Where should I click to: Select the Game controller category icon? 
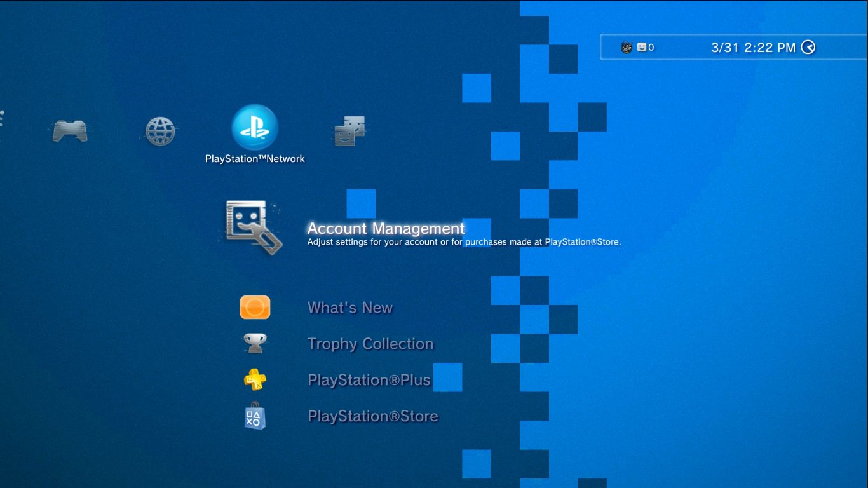point(70,132)
